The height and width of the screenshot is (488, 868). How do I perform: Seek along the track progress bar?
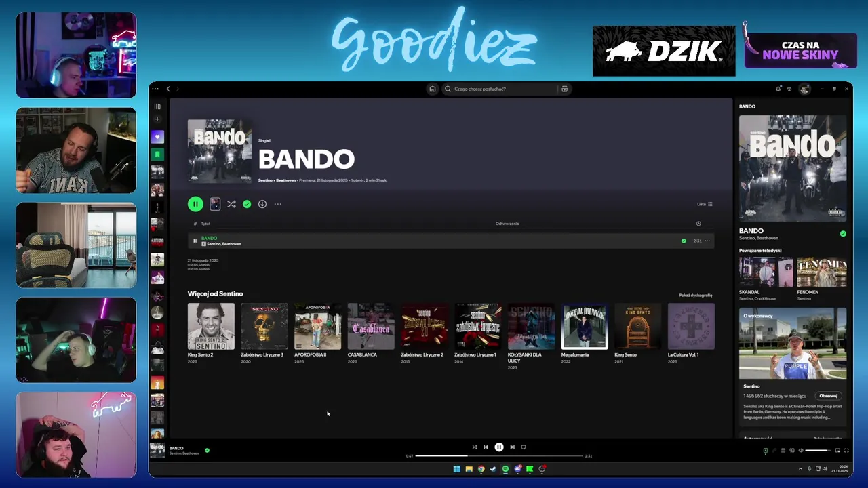(499, 456)
